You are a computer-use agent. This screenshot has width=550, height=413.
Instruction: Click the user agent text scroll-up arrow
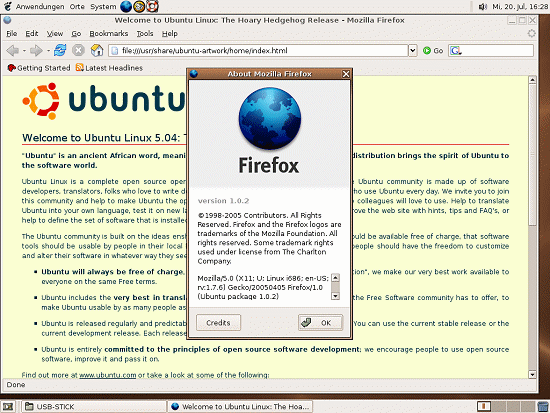click(x=335, y=278)
